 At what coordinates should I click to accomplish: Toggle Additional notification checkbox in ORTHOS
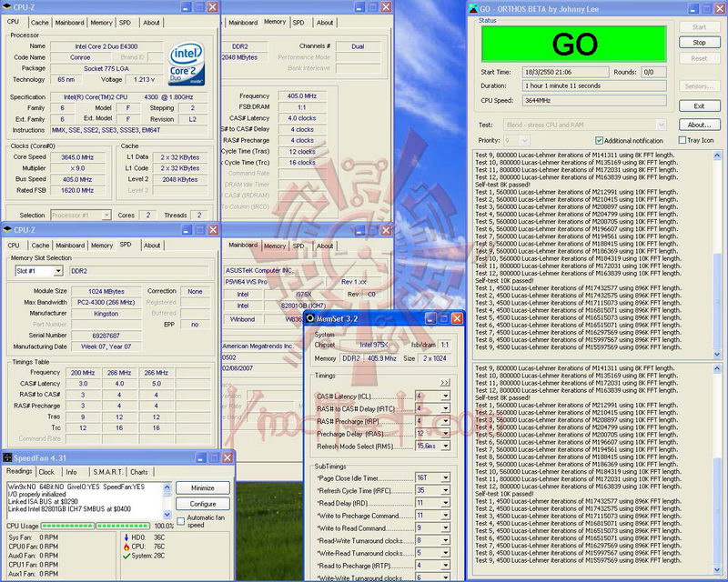pos(599,140)
